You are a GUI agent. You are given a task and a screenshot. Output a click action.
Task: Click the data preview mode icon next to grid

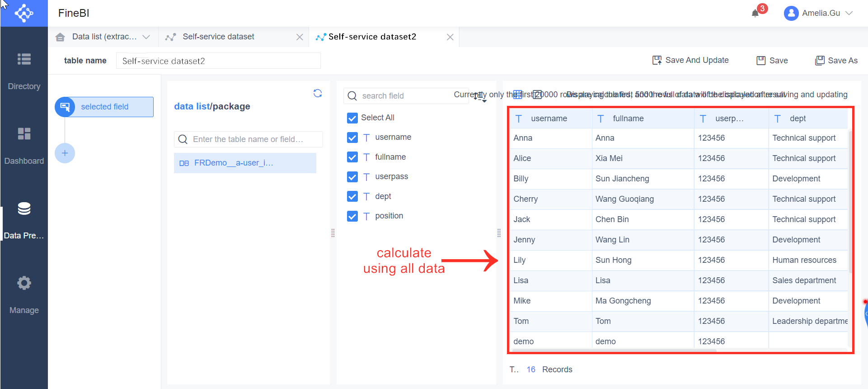[x=537, y=95]
